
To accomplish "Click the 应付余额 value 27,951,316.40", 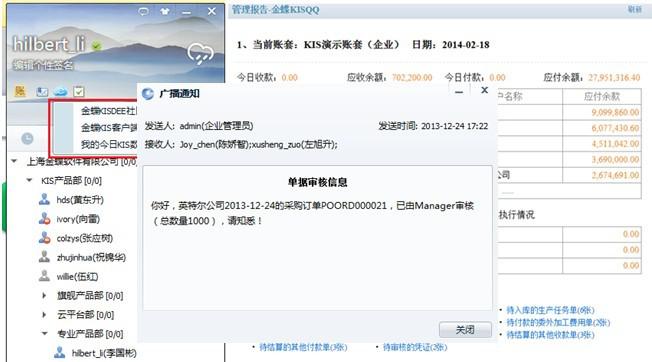I will pyautogui.click(x=614, y=77).
